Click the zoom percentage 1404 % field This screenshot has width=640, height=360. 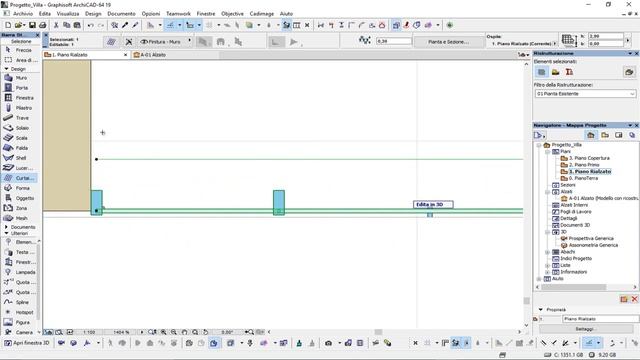pos(122,332)
